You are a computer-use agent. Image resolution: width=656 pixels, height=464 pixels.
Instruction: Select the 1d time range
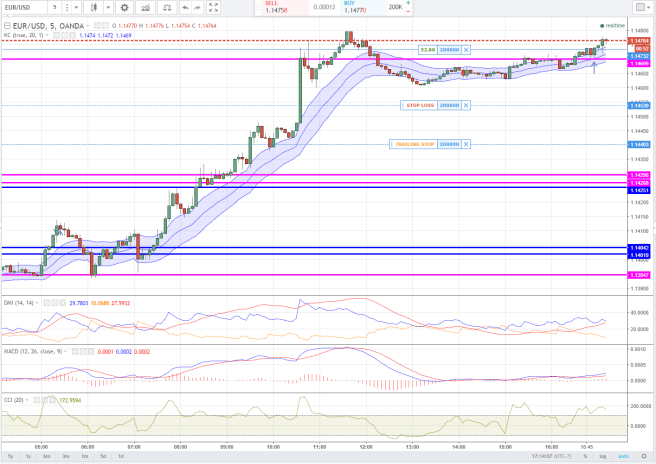coord(122,456)
